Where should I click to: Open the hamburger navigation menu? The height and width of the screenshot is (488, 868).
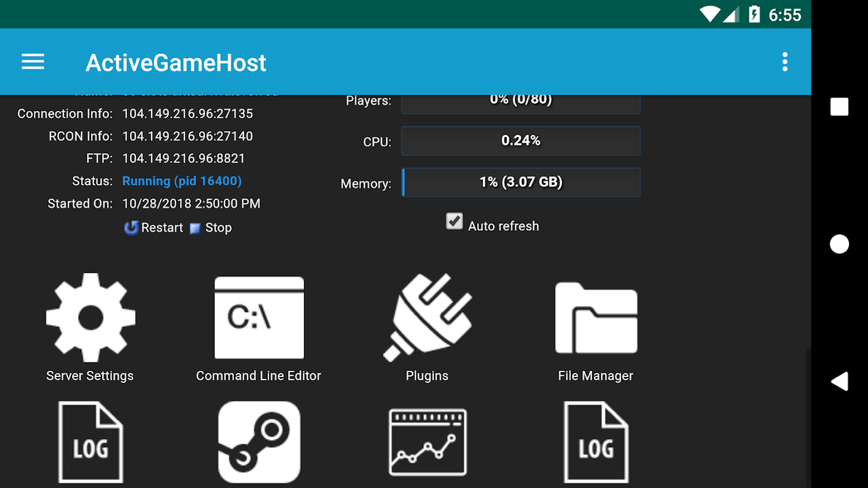(33, 62)
